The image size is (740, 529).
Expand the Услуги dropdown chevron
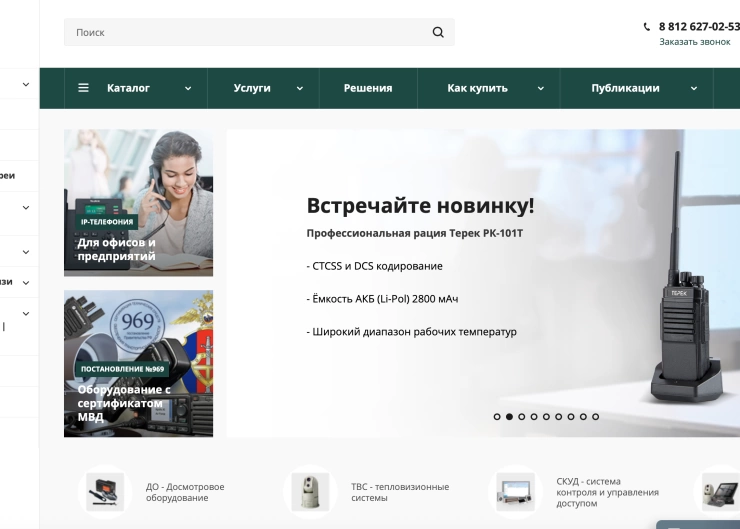tap(300, 88)
